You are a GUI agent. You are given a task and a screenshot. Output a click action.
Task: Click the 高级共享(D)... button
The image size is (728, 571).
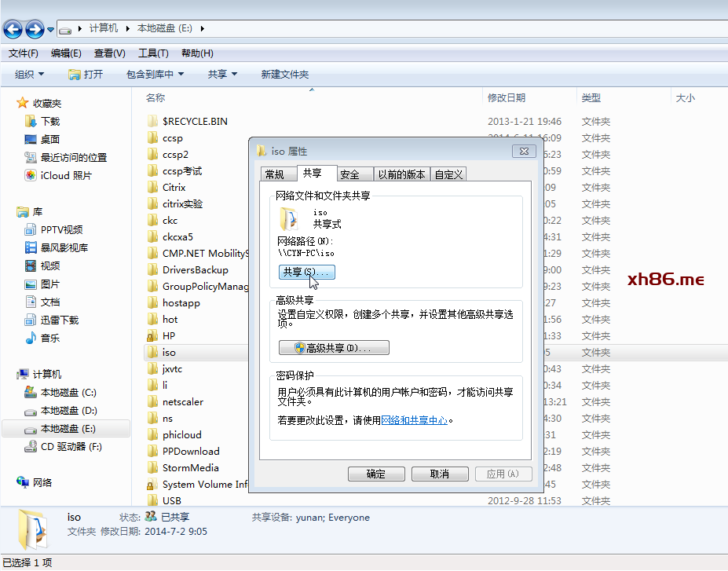tap(334, 348)
